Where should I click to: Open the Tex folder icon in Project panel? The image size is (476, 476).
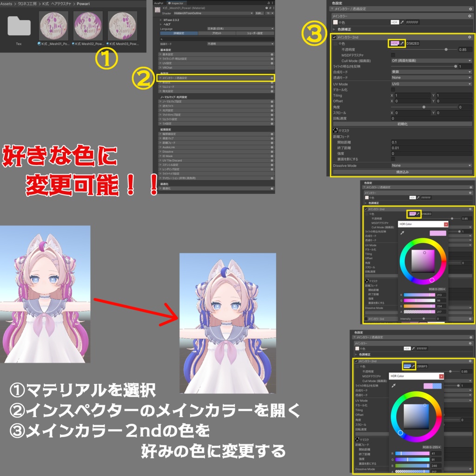click(19, 26)
